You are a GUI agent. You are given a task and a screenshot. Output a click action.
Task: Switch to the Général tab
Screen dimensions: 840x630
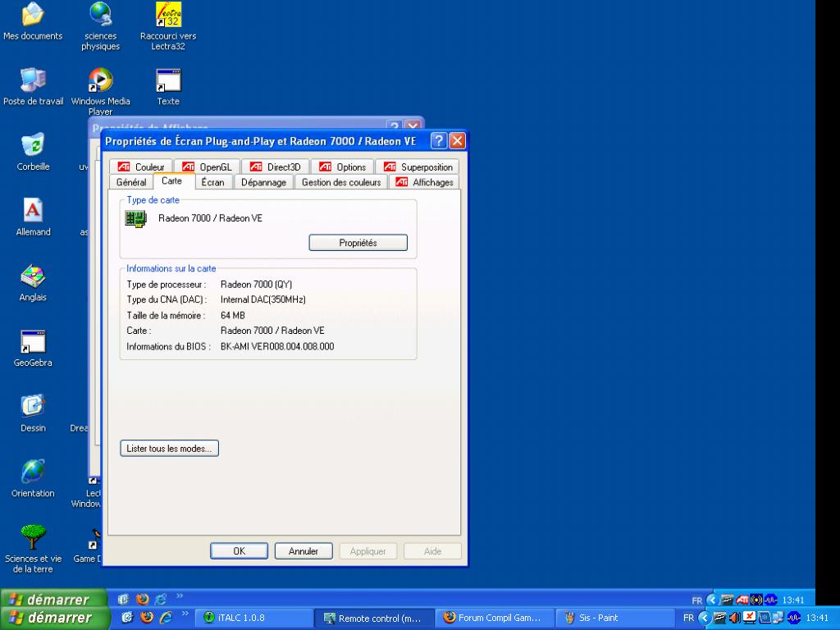[131, 182]
